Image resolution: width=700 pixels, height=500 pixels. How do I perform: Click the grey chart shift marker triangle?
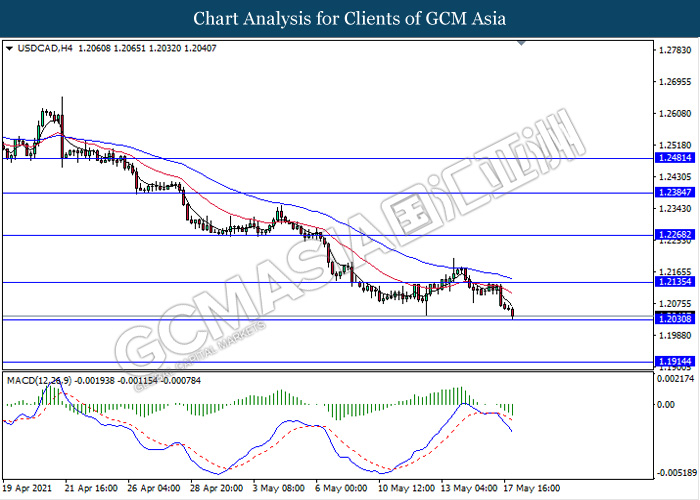point(521,43)
